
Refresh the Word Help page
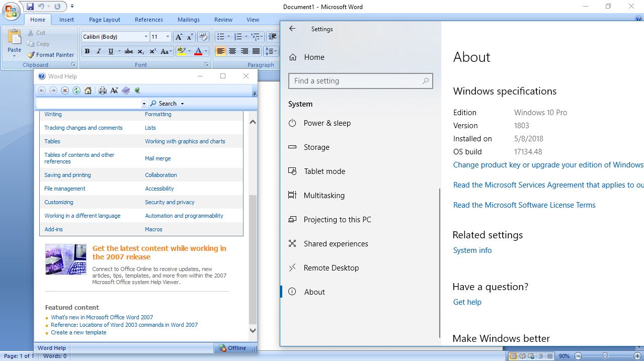(76, 91)
